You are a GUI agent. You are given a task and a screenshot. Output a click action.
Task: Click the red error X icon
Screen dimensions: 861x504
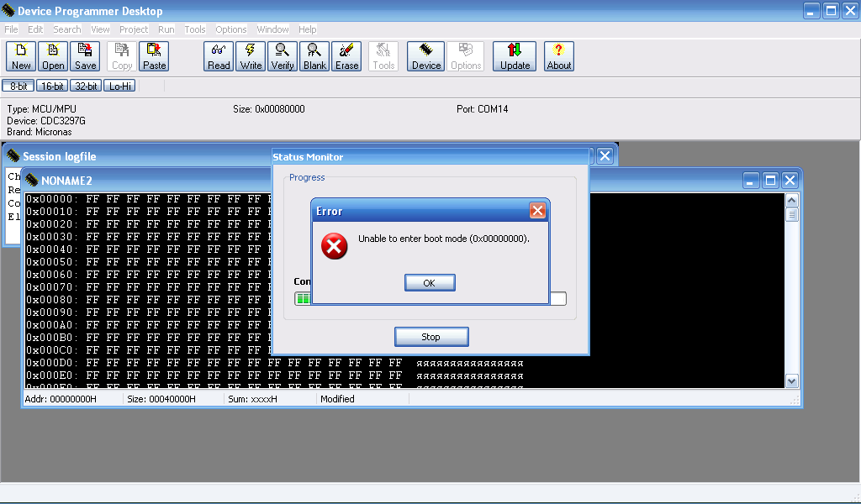point(335,246)
